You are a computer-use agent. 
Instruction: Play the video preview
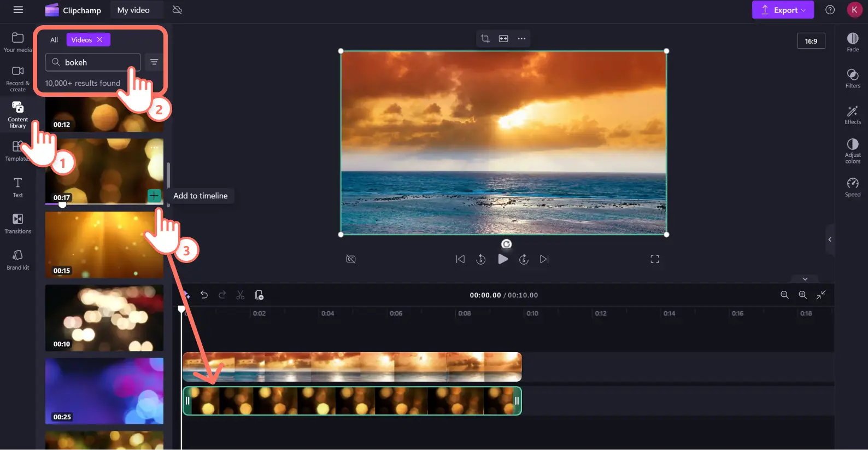pyautogui.click(x=503, y=259)
